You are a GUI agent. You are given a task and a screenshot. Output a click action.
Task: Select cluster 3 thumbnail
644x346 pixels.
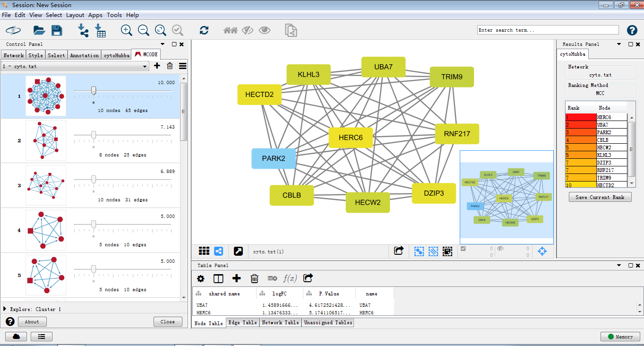46,186
